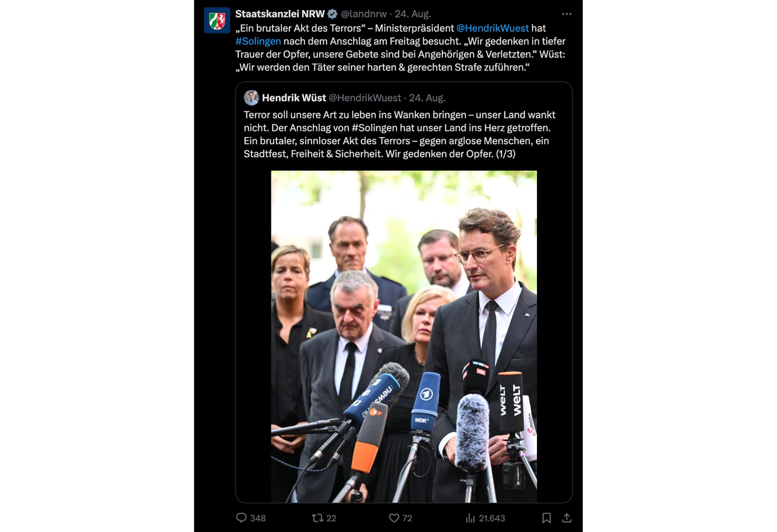This screenshot has width=777, height=532.
Task: Like the post with the heart icon
Action: (394, 518)
